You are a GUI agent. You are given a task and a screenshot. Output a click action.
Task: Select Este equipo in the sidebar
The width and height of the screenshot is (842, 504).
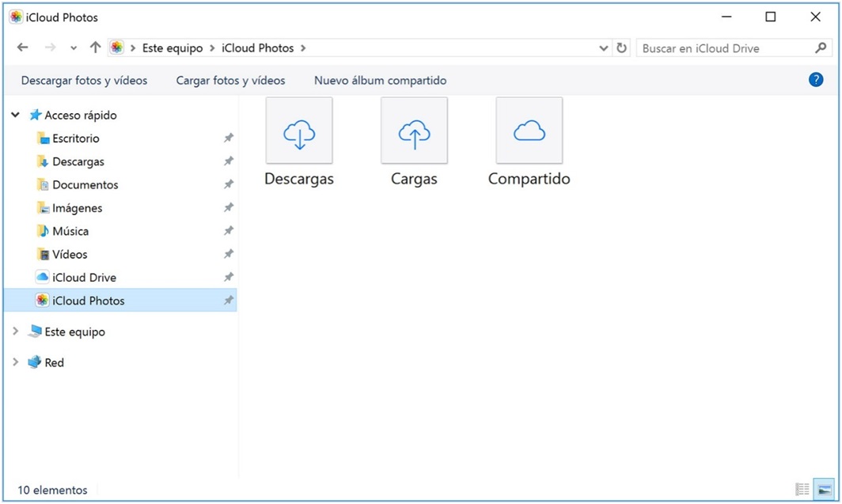click(74, 332)
